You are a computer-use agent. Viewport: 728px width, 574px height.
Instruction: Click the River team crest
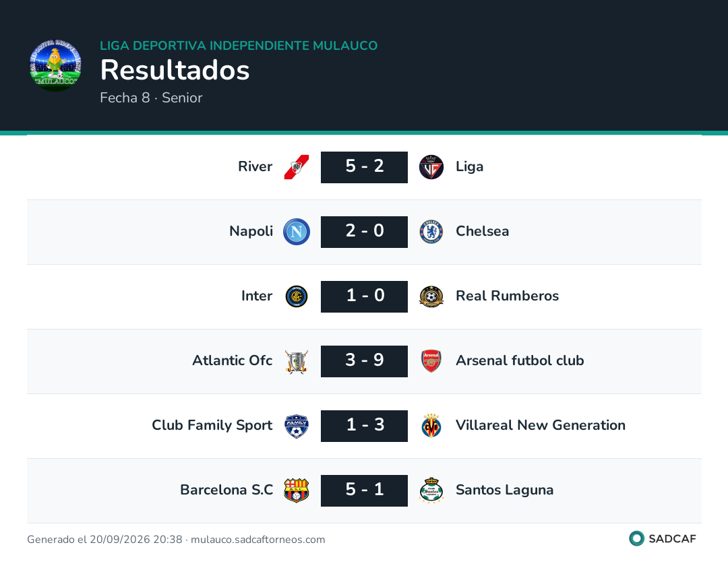pos(296,167)
